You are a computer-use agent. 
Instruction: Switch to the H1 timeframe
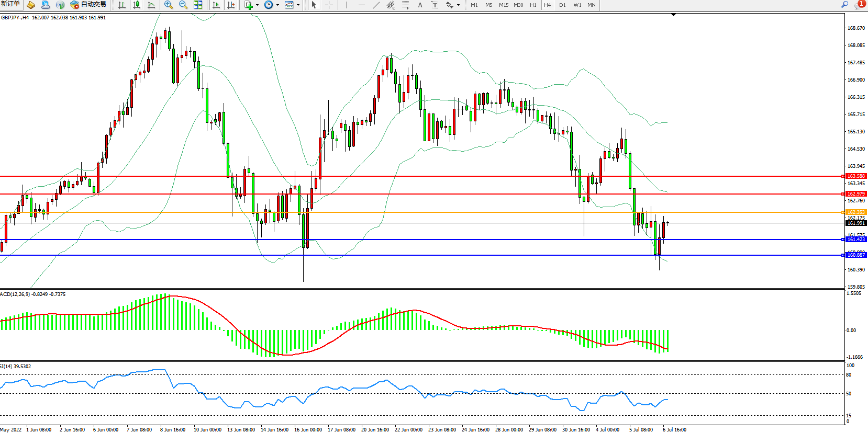(533, 5)
